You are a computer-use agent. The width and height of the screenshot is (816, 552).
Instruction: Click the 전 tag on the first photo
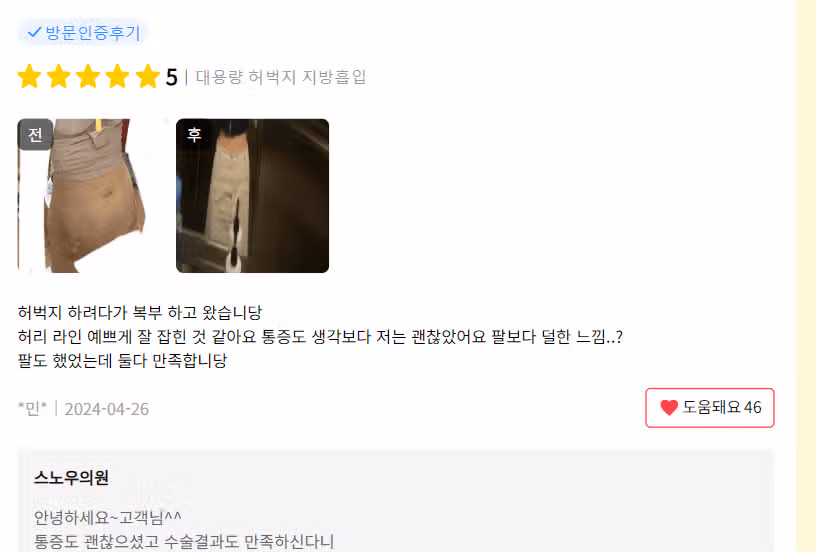[35, 135]
